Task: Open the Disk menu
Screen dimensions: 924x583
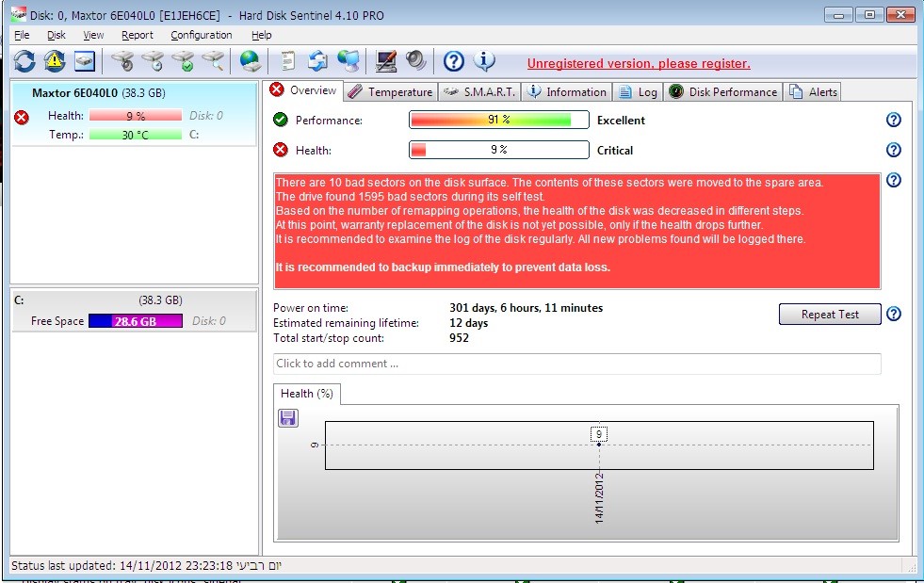Action: (57, 35)
